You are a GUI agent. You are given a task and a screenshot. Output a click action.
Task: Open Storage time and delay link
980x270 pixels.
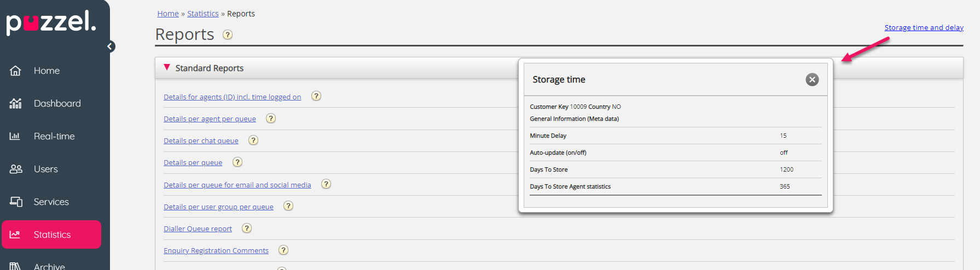[924, 28]
